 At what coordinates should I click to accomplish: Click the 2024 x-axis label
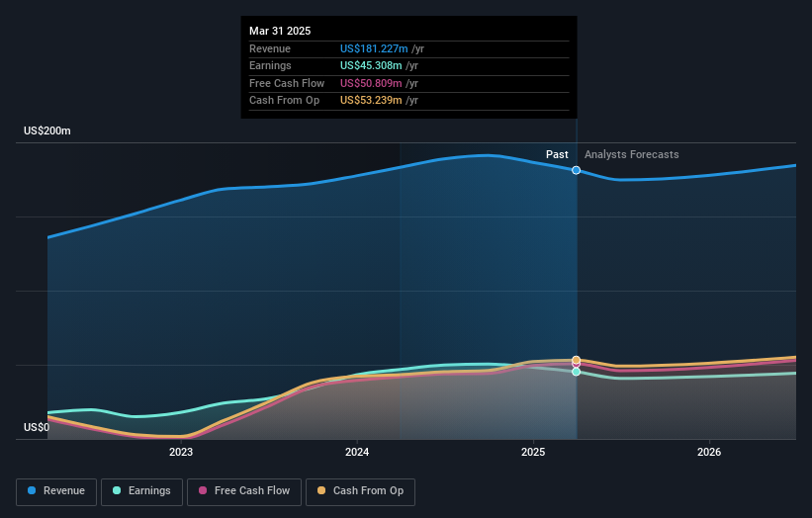point(357,453)
